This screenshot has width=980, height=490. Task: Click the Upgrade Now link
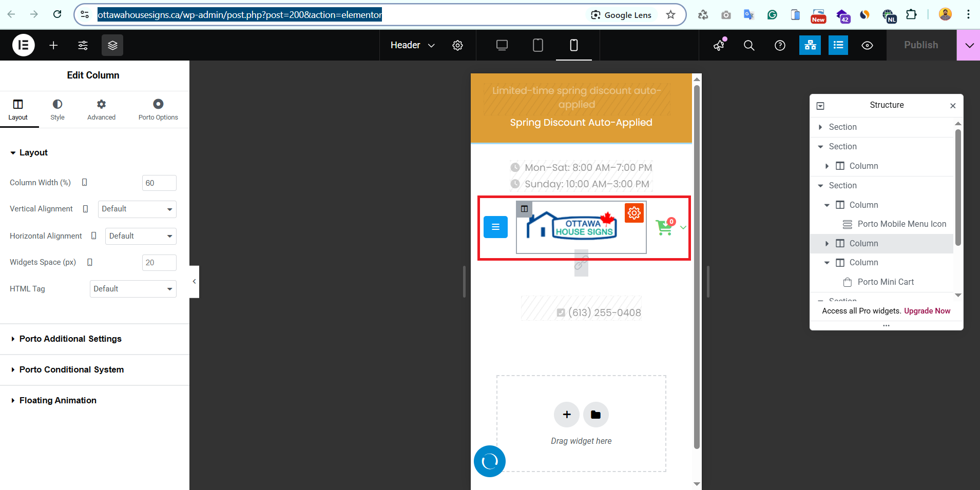[927, 311]
